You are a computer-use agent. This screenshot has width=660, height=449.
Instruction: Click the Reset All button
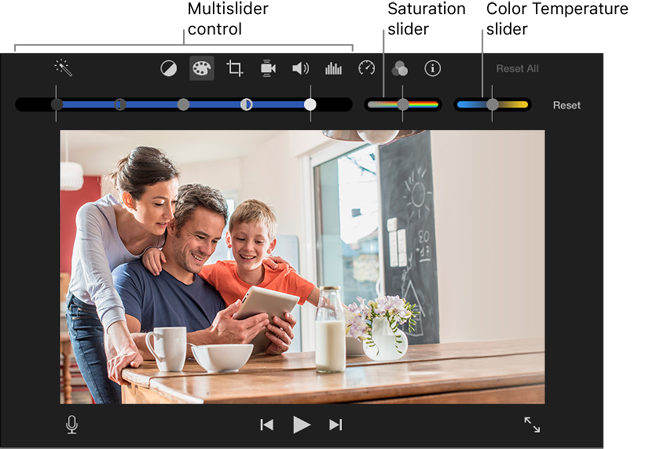[517, 69]
